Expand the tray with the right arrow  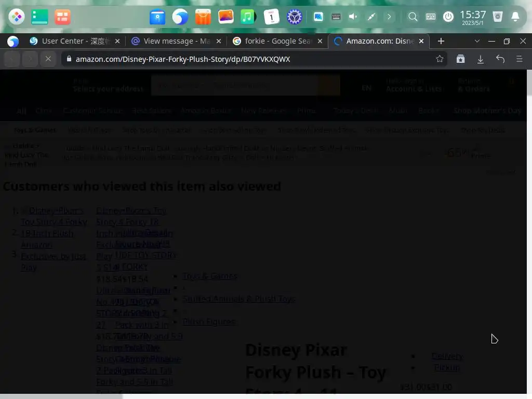click(x=389, y=17)
